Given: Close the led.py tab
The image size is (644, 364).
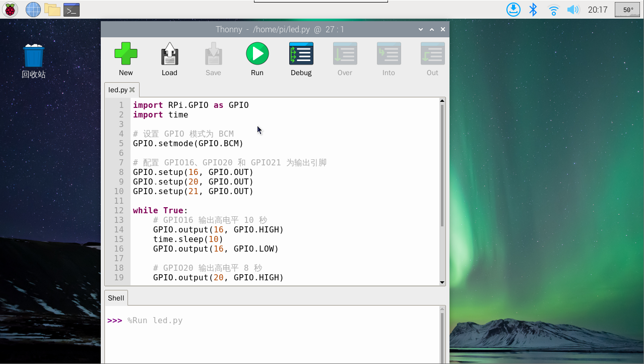Looking at the screenshot, I should 133,90.
